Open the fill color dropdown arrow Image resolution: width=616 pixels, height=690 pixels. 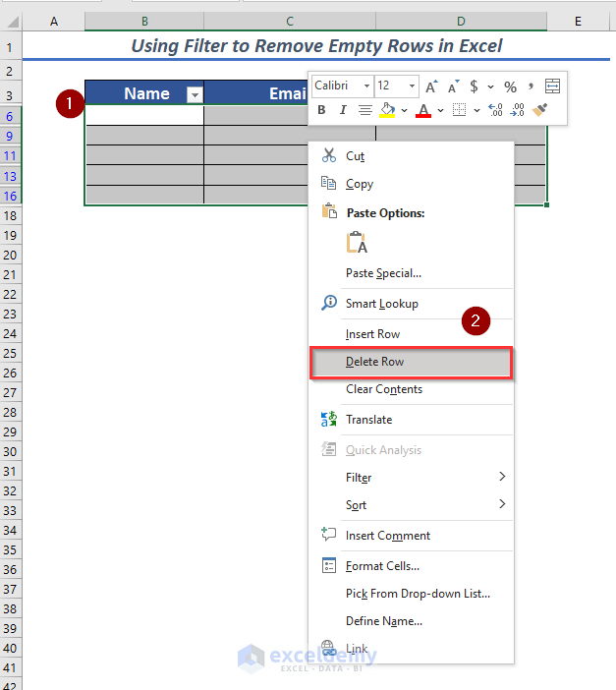coord(404,110)
